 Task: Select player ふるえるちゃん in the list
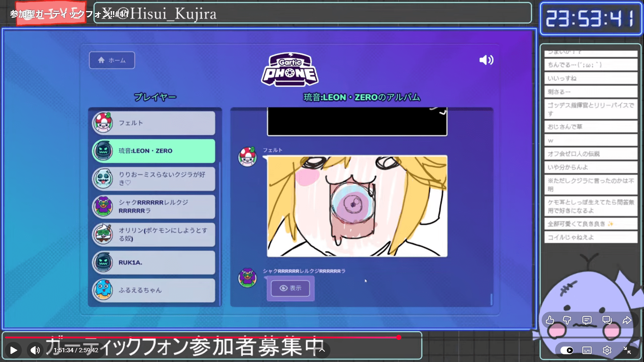[154, 290]
